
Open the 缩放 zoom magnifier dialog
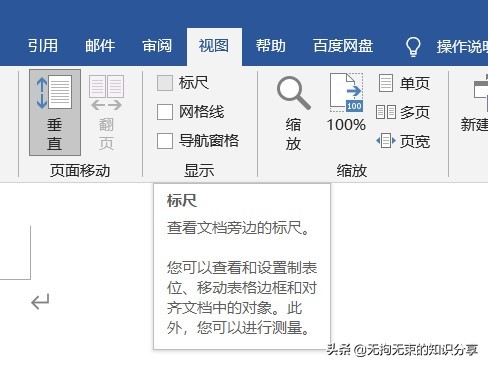pyautogui.click(x=293, y=113)
